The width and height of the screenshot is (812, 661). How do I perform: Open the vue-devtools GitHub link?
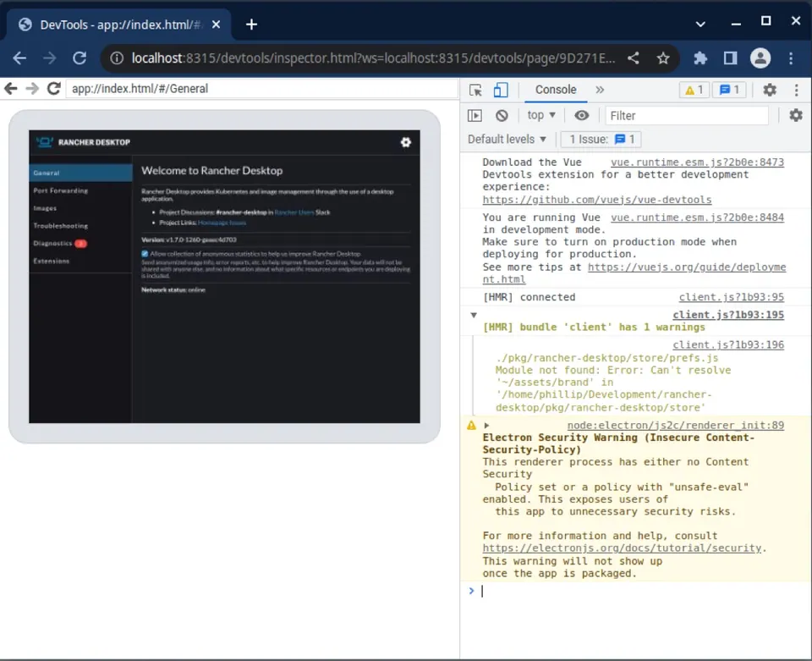[596, 200]
